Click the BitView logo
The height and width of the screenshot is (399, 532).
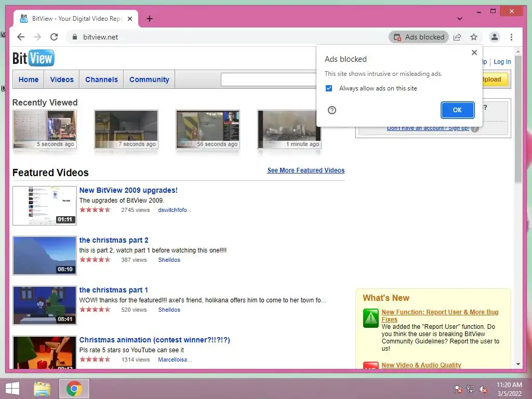(33, 58)
